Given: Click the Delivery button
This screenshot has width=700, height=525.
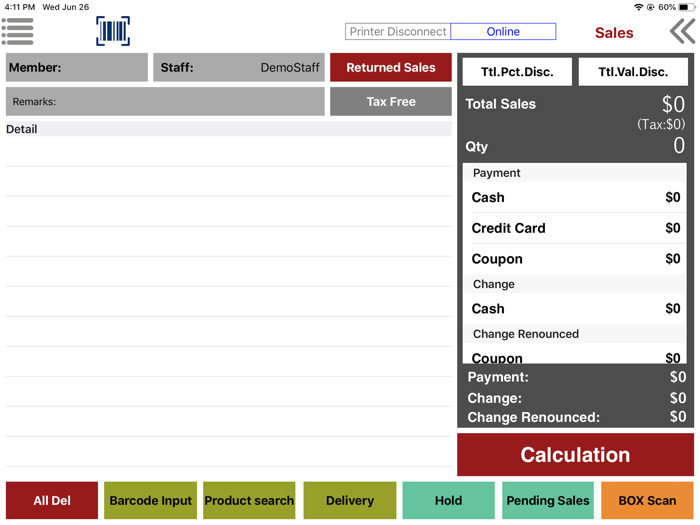Looking at the screenshot, I should click(x=350, y=500).
